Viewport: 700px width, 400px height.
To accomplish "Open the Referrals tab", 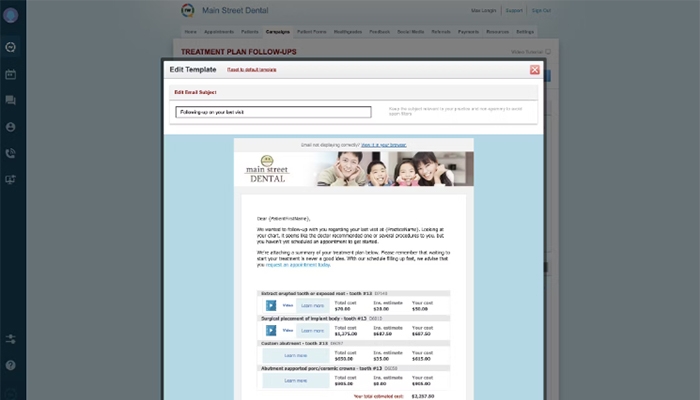I will click(x=441, y=32).
